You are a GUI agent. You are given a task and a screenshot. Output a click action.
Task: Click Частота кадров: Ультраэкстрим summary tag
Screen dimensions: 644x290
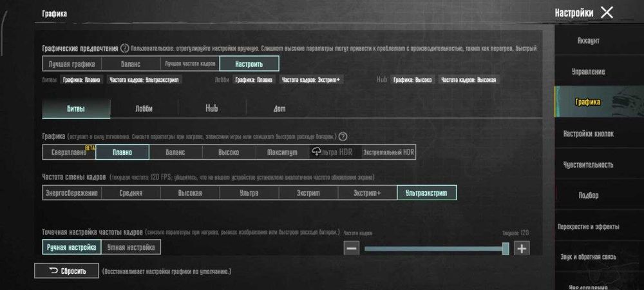click(144, 80)
